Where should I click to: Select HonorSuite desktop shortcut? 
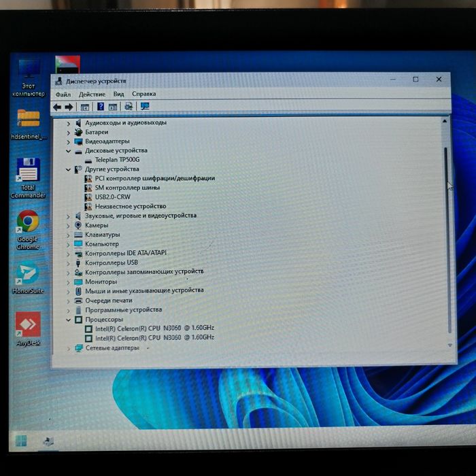click(28, 277)
